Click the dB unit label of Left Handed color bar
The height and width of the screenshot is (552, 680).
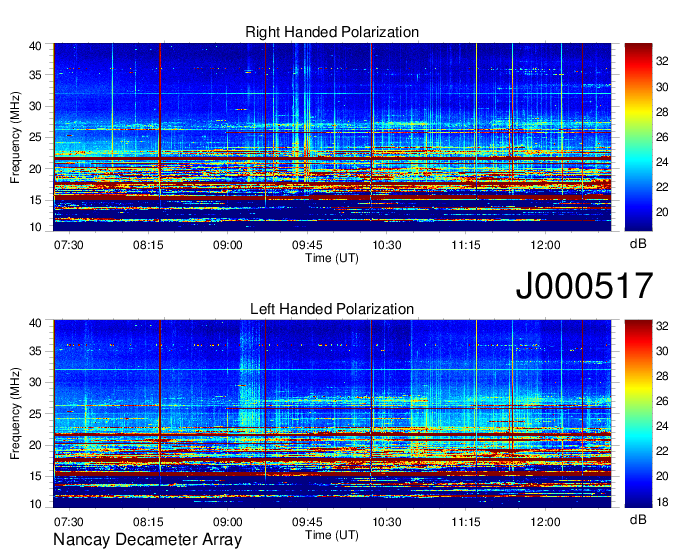pos(638,519)
